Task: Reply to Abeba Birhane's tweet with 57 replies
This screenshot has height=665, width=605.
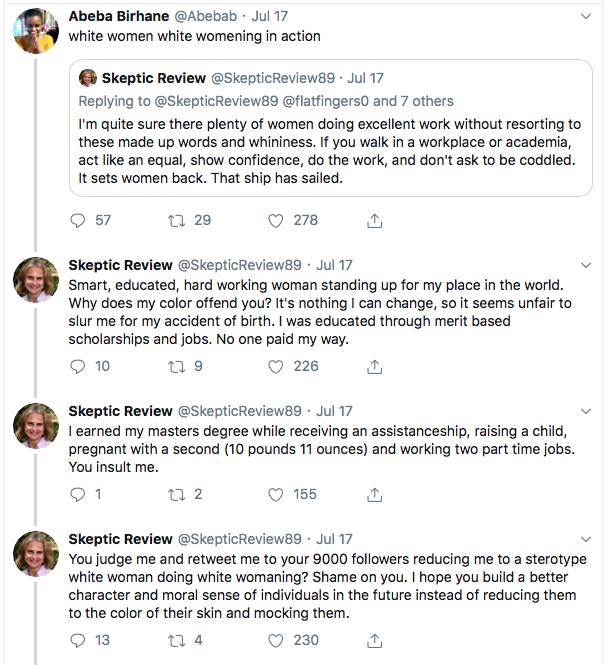Action: coord(79,220)
